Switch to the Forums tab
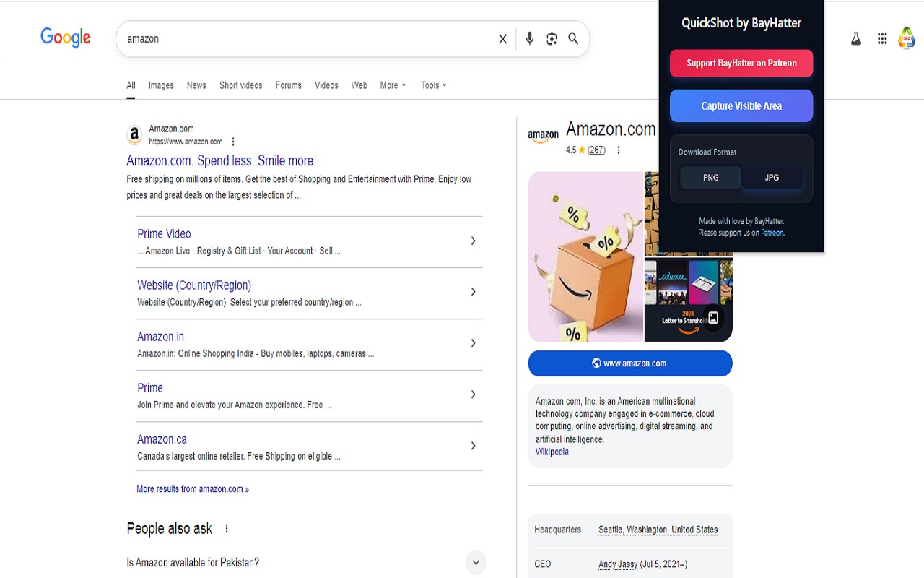This screenshot has height=578, width=924. point(289,85)
